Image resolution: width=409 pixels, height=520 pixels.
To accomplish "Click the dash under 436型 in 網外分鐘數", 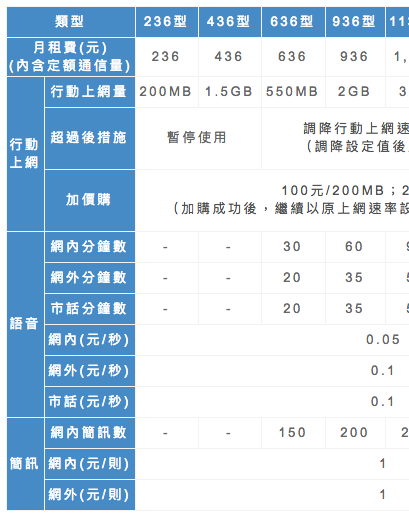I will click(228, 278).
